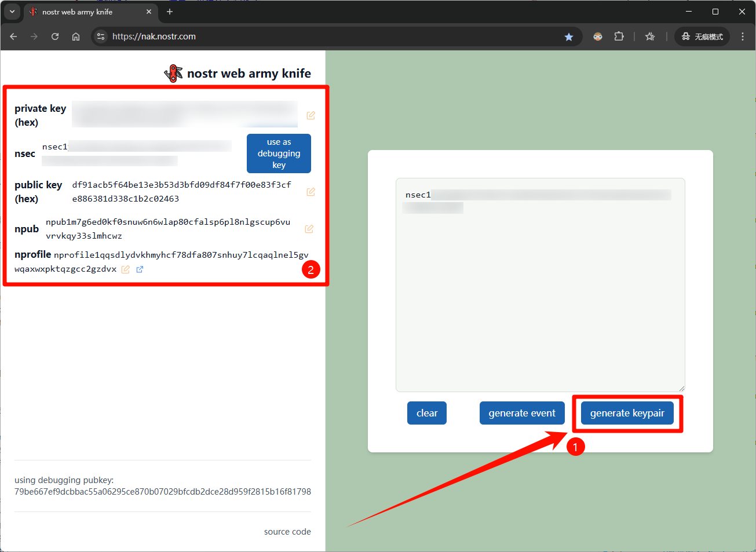Reload the page
This screenshot has width=756, height=552.
click(55, 36)
